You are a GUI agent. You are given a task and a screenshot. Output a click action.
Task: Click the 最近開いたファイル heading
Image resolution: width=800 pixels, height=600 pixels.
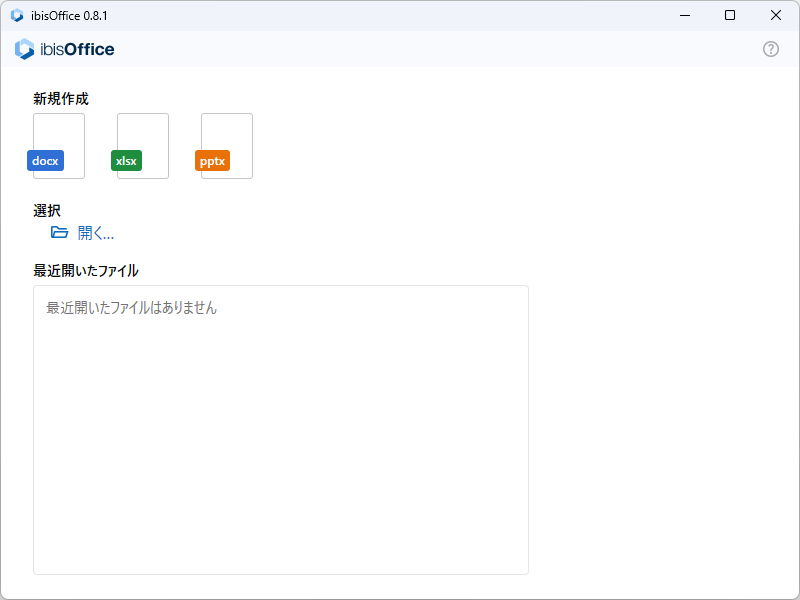click(86, 270)
